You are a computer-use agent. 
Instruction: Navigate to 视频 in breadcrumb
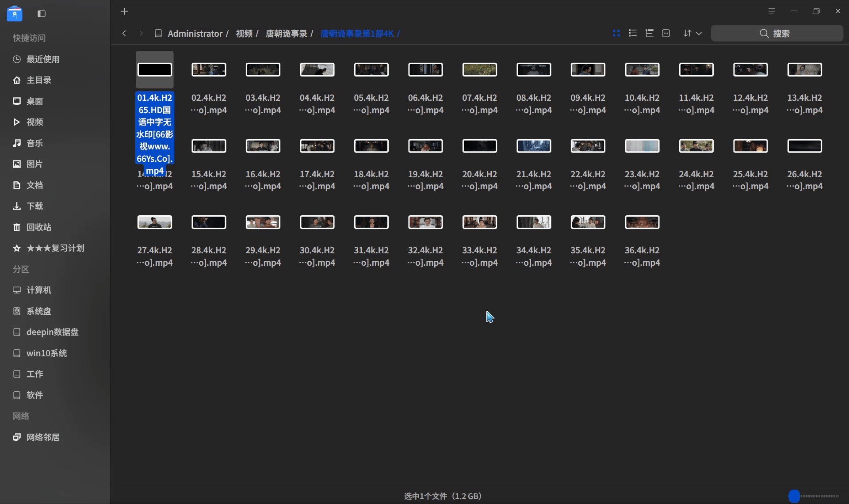pos(244,34)
